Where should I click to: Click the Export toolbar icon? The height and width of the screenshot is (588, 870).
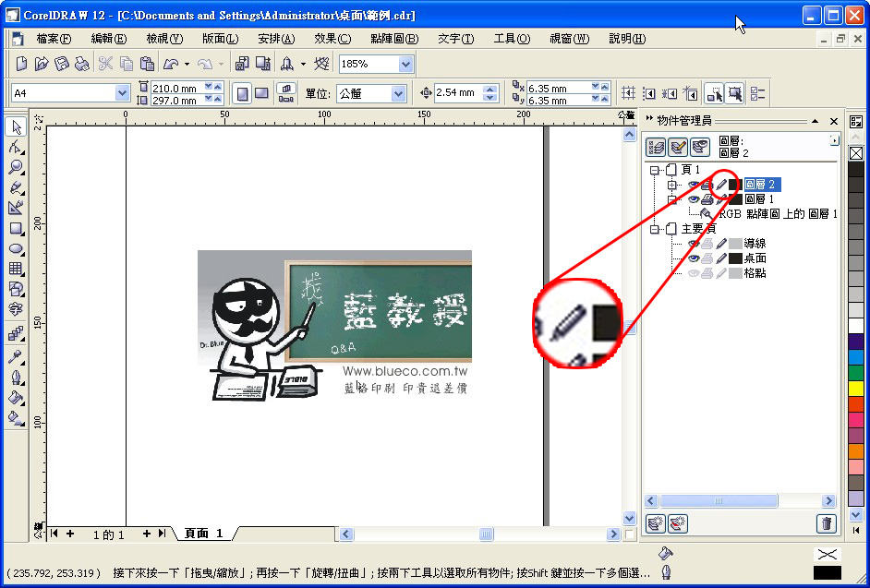[x=262, y=64]
